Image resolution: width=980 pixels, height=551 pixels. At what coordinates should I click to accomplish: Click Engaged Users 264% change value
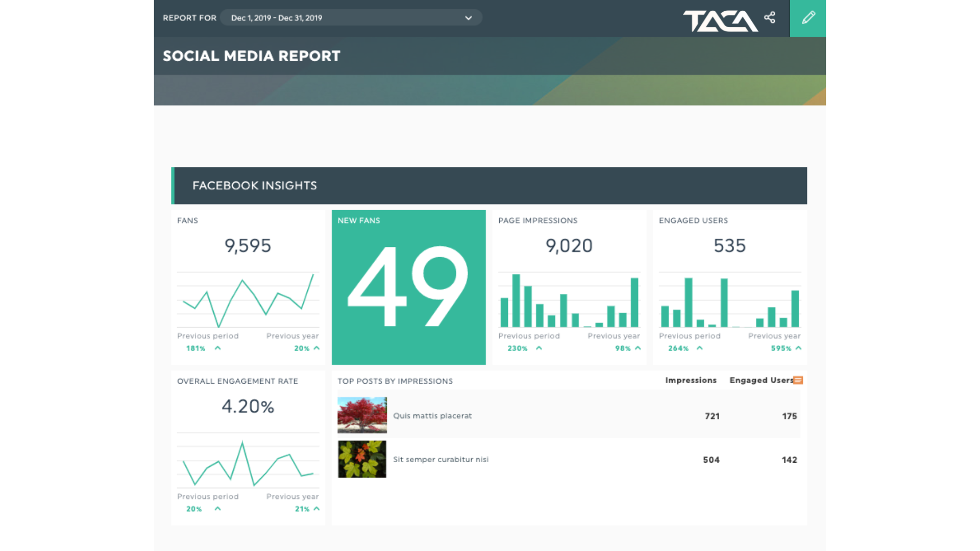tap(678, 348)
